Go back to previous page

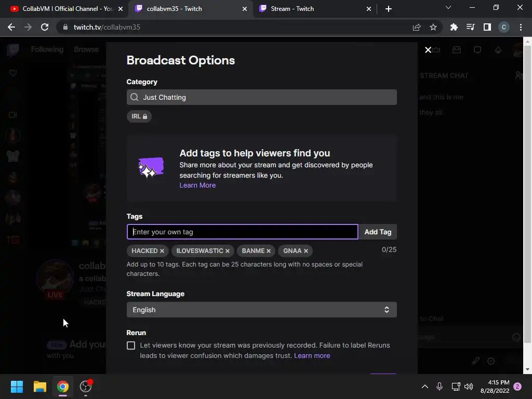(11, 27)
